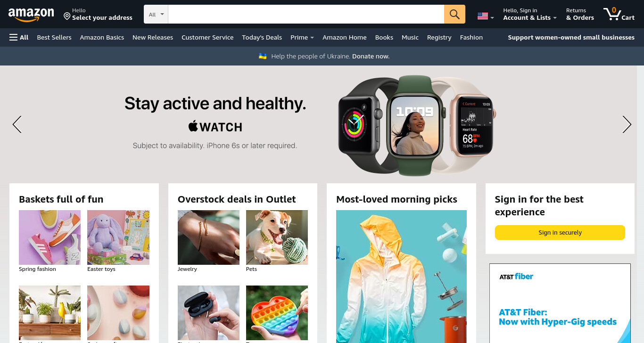This screenshot has height=343, width=644.
Task: Open the All hamburger menu
Action: tap(19, 37)
